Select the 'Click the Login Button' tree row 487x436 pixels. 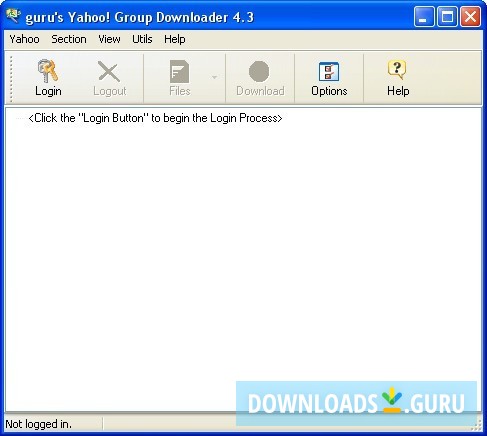pyautogui.click(x=155, y=118)
